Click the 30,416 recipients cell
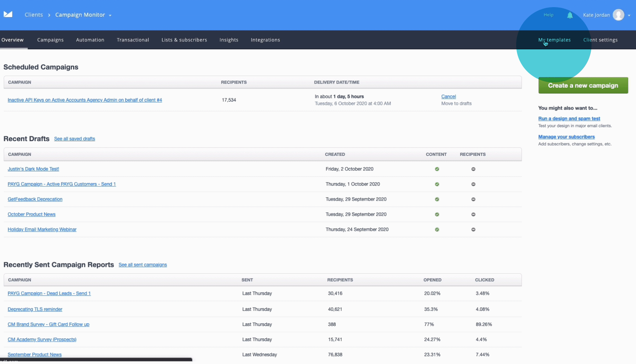This screenshot has height=364, width=636. pyautogui.click(x=335, y=293)
